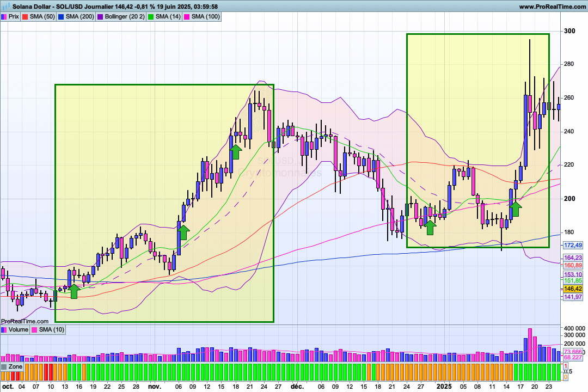Click the 68 227 volume value label

click(x=573, y=357)
